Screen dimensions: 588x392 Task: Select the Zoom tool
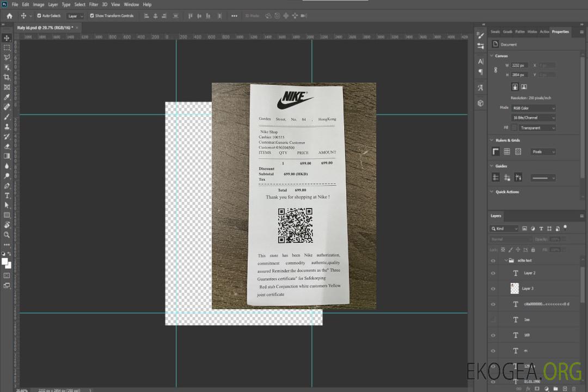click(x=7, y=235)
